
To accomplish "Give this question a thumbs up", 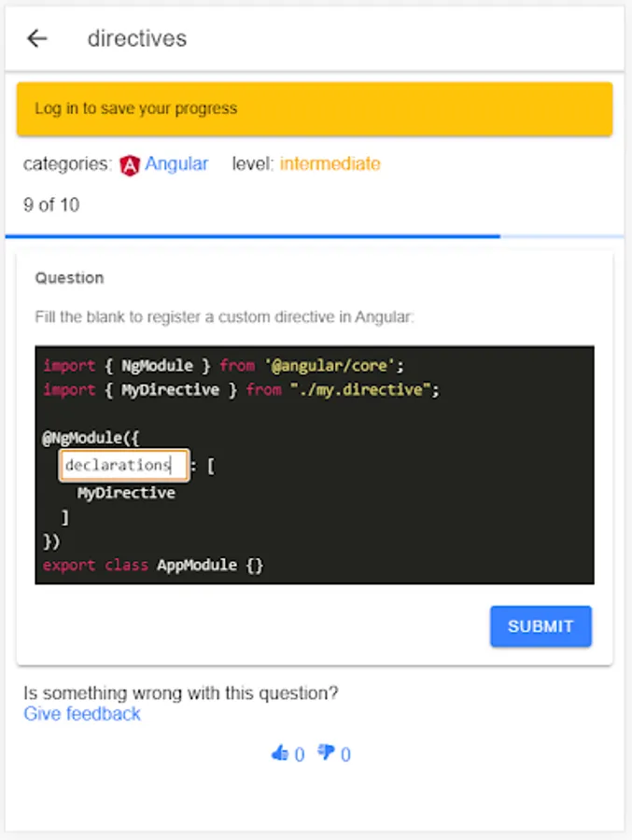I will (279, 753).
